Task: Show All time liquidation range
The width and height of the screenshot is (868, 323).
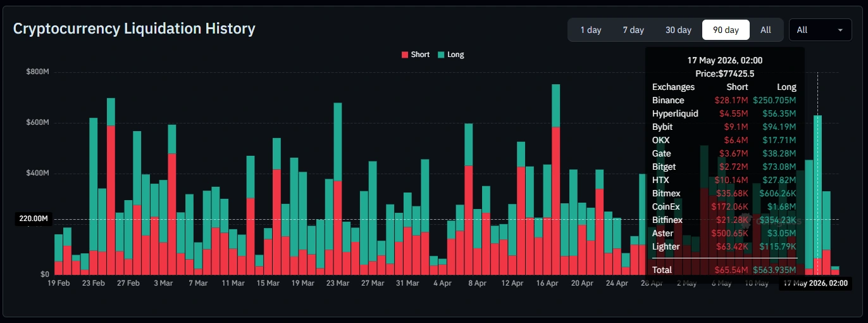Action: (x=766, y=30)
